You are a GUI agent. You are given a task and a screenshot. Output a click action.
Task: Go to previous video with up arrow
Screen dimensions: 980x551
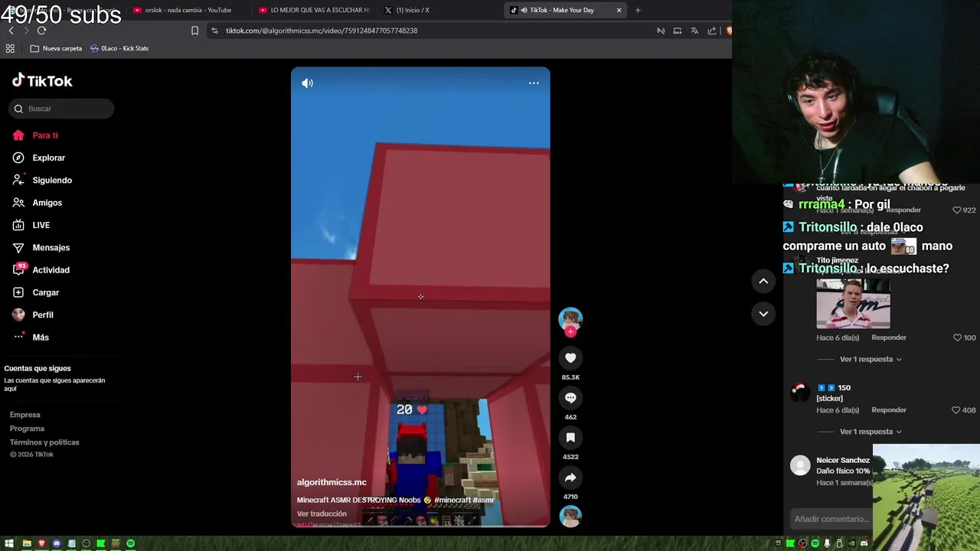tap(763, 282)
